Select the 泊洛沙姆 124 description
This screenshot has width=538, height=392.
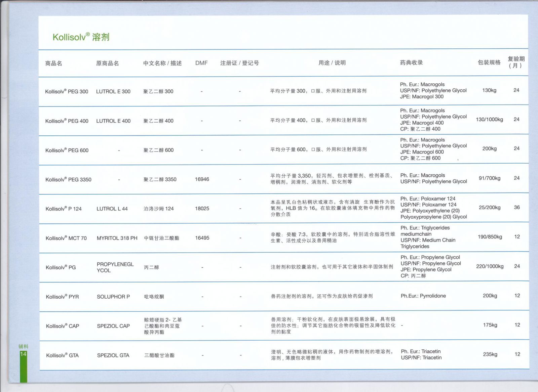pos(159,209)
